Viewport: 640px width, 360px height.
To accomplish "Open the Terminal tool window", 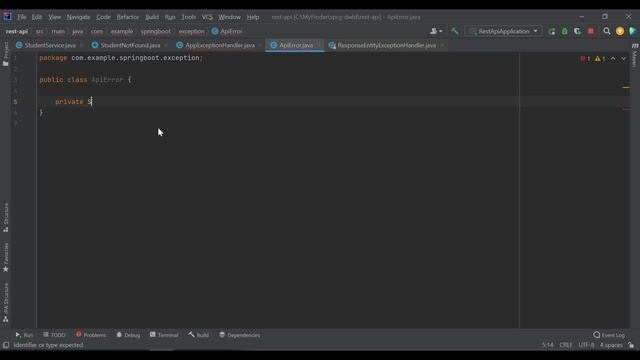I will click(x=164, y=335).
